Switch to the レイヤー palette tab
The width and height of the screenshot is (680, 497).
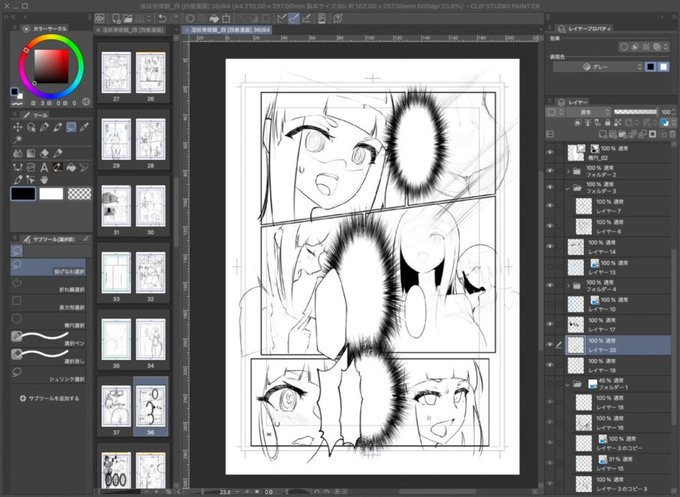tap(574, 102)
